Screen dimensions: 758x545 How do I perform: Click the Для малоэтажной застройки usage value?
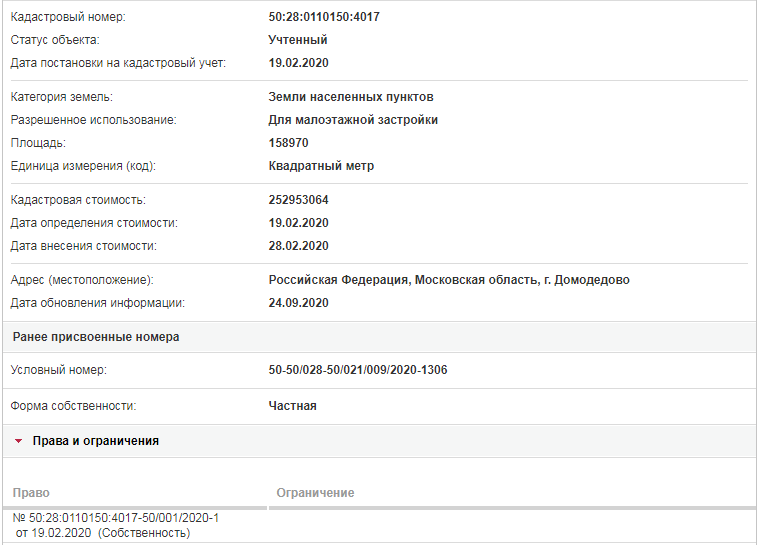click(x=353, y=120)
